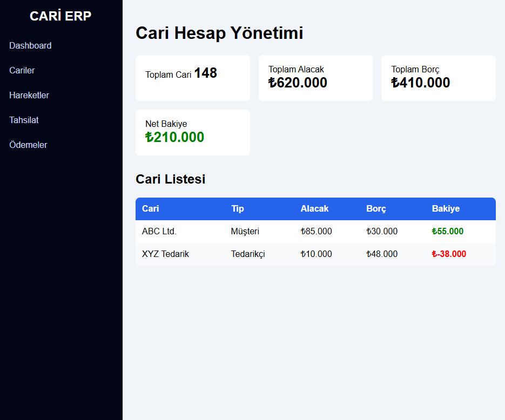This screenshot has width=505, height=420.
Task: Select Hareketler in the sidebar
Action: click(29, 96)
